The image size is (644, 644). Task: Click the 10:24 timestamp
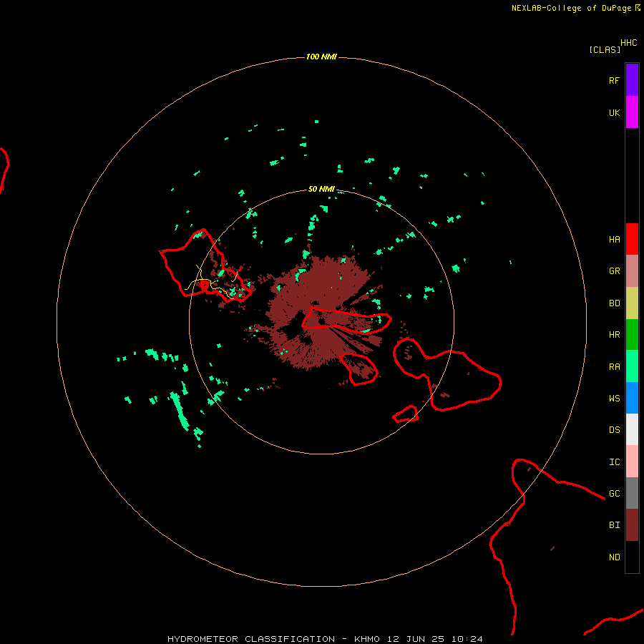coord(467,639)
